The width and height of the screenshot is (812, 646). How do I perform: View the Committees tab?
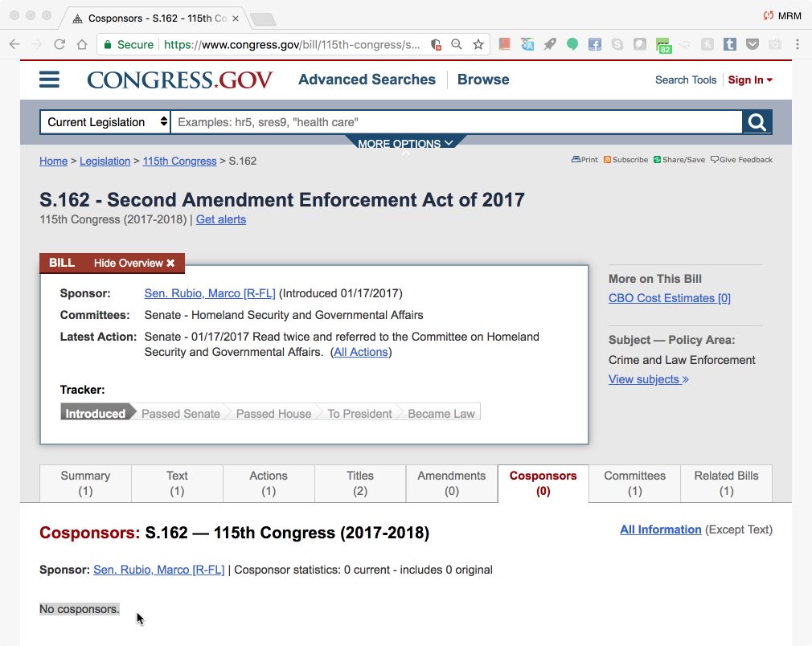pyautogui.click(x=635, y=484)
